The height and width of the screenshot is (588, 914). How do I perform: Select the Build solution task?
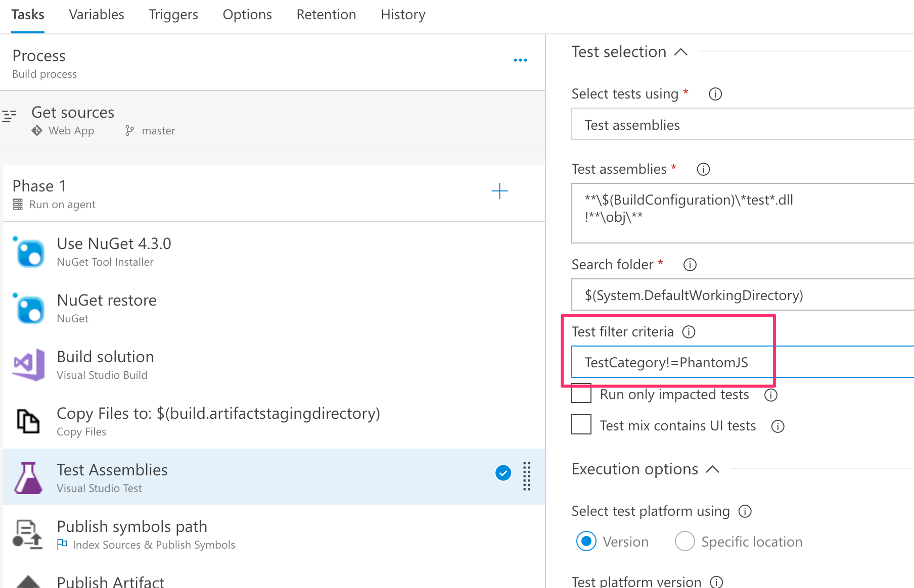274,365
